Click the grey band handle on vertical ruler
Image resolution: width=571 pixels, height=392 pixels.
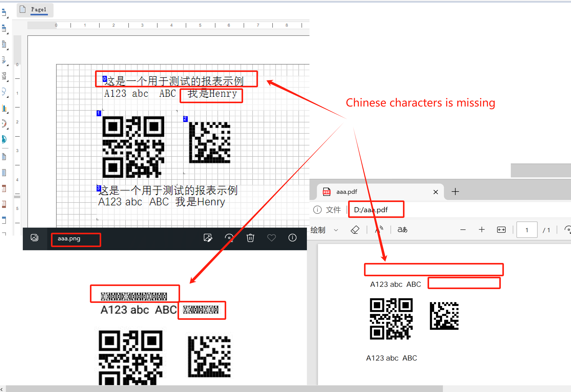[17, 197]
